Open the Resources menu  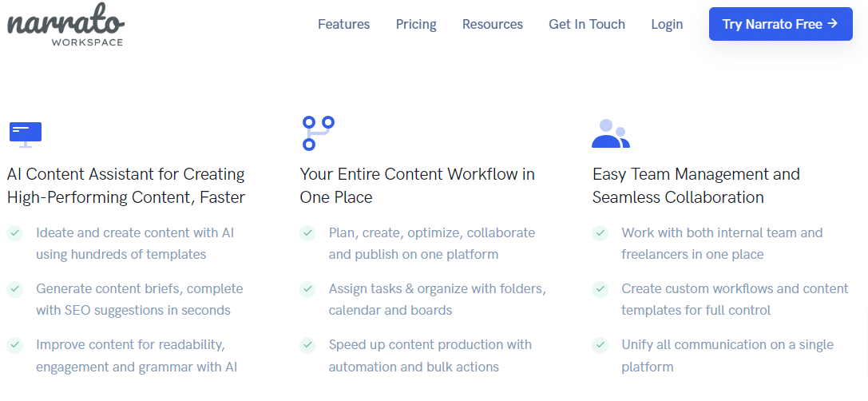(492, 24)
